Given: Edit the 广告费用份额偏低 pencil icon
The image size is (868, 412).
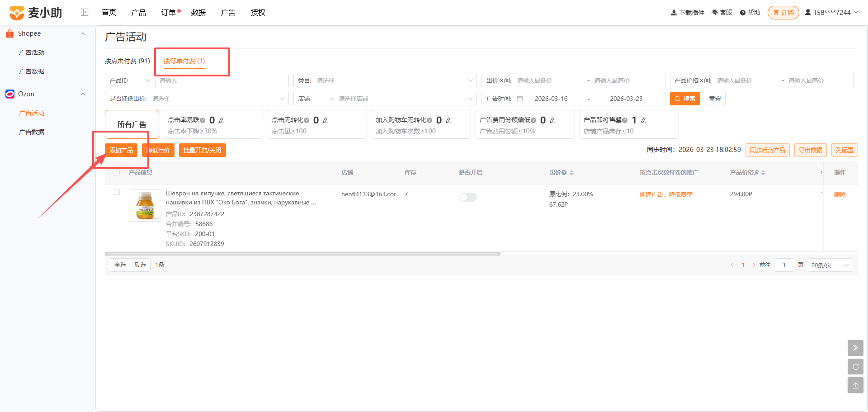Looking at the screenshot, I should click(552, 120).
